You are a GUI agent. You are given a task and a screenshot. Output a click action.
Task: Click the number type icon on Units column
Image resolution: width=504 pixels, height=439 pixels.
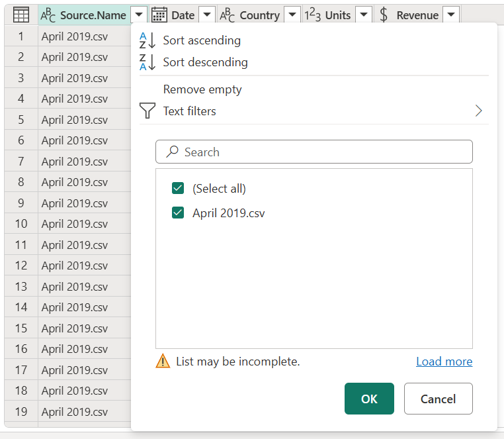click(x=312, y=15)
